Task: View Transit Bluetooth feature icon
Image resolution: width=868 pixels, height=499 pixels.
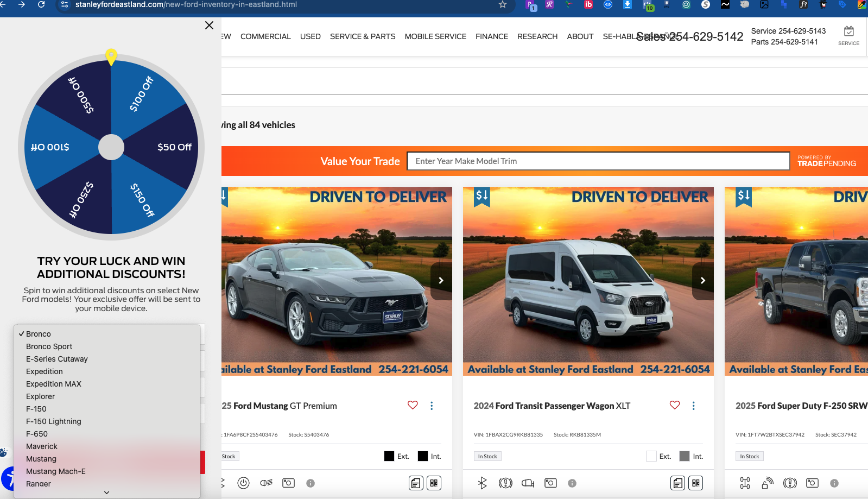Action: (x=483, y=483)
